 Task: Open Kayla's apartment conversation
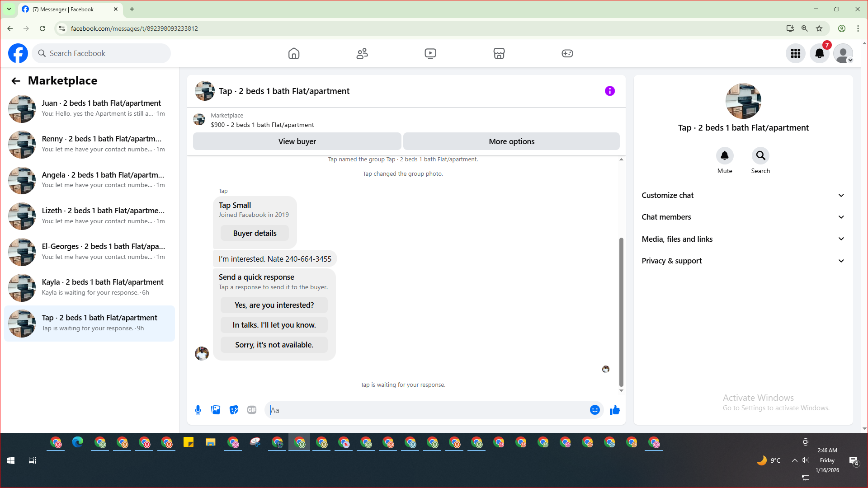tap(90, 287)
